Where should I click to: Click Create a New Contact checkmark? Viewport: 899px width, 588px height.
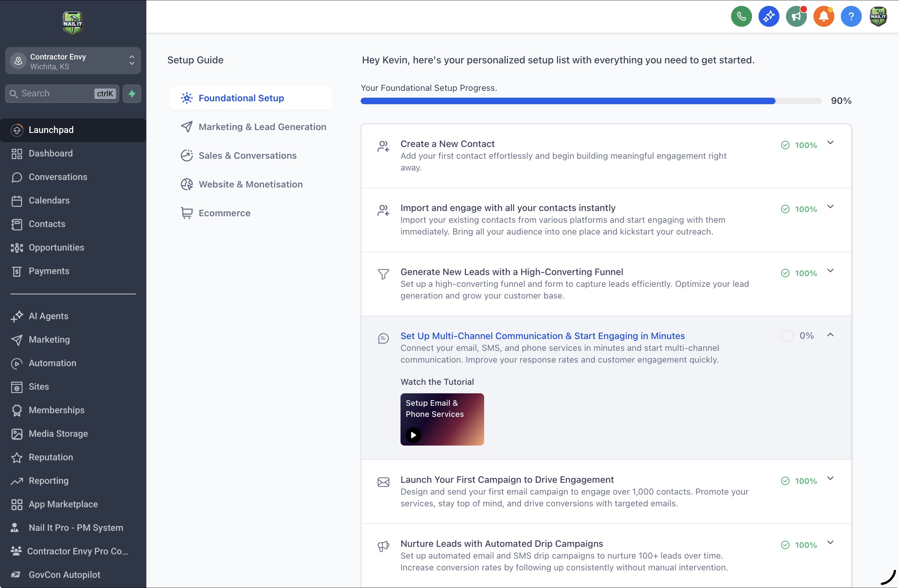pyautogui.click(x=785, y=145)
